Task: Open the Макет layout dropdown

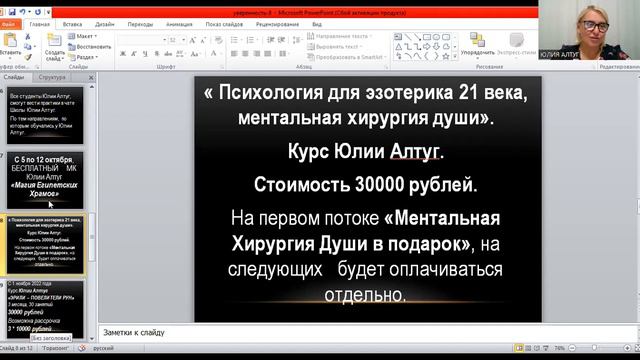Action: click(x=82, y=36)
